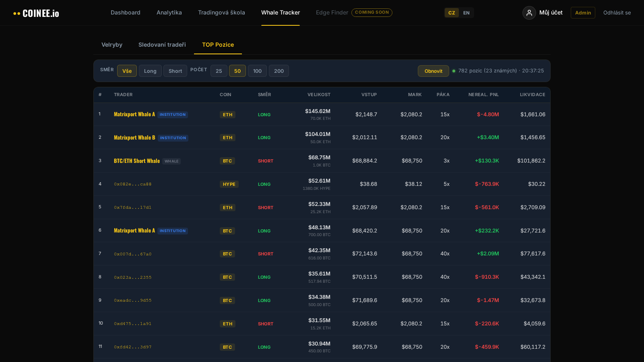This screenshot has width=644, height=362.
Task: Select 100 in the POČET count selector
Action: pos(257,71)
